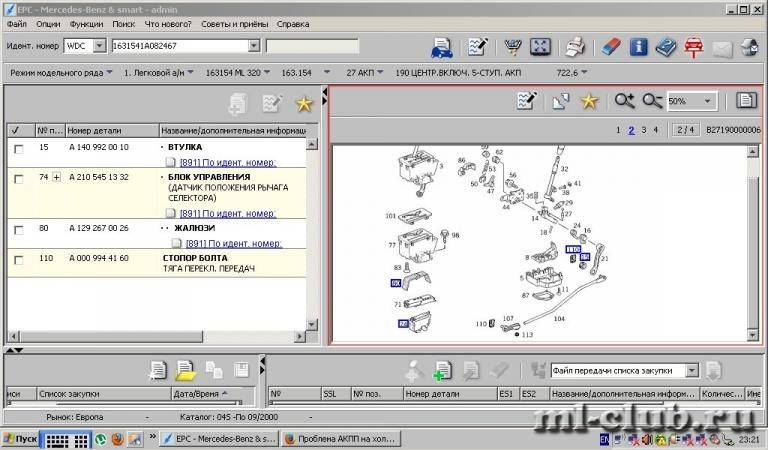Tick the checkbox for part 80 ЖАЛЮЗИ
The height and width of the screenshot is (450, 768).
tap(18, 229)
